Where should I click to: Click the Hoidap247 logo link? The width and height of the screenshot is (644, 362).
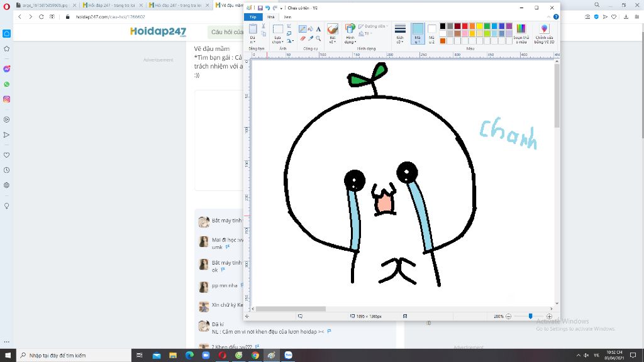[x=158, y=31]
